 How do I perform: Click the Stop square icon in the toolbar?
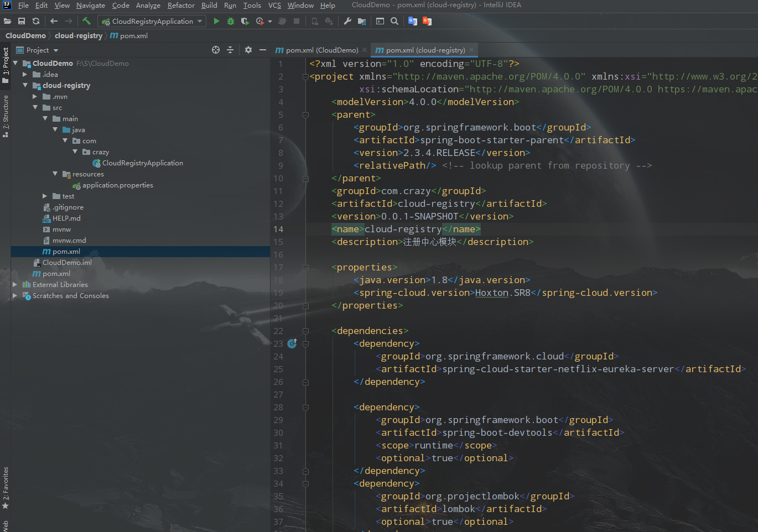(x=297, y=21)
